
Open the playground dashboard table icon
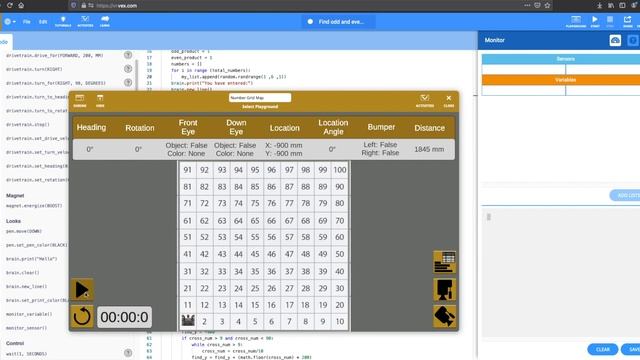(444, 262)
